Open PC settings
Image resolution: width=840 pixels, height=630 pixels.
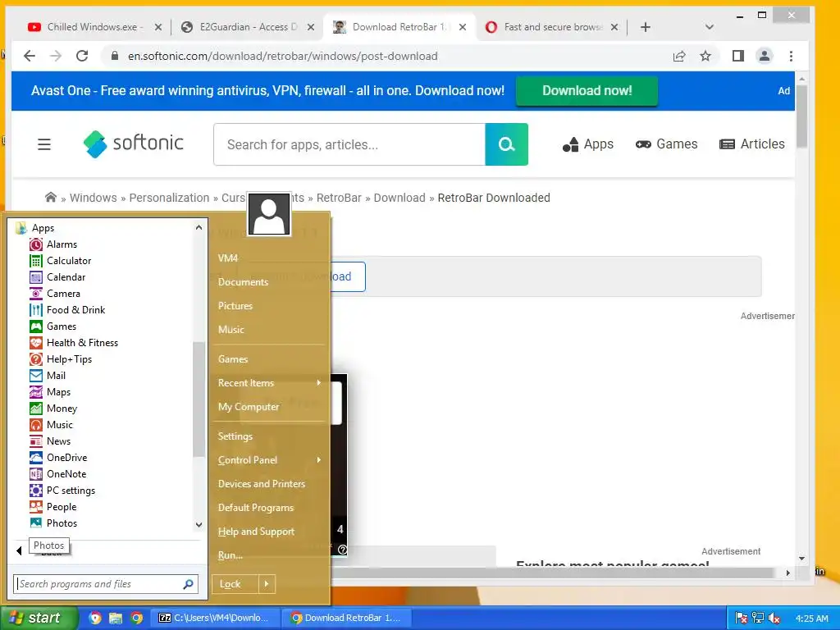71,491
